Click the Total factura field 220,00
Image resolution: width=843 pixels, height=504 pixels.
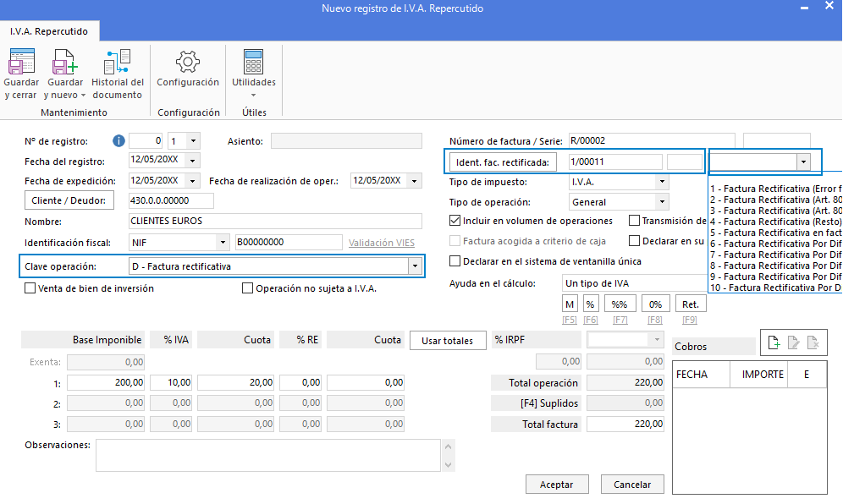[625, 424]
